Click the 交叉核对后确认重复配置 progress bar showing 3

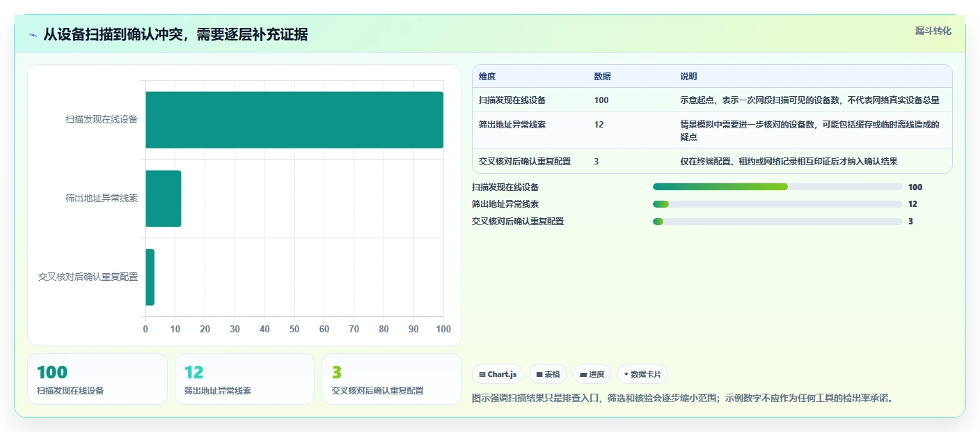pyautogui.click(x=777, y=222)
